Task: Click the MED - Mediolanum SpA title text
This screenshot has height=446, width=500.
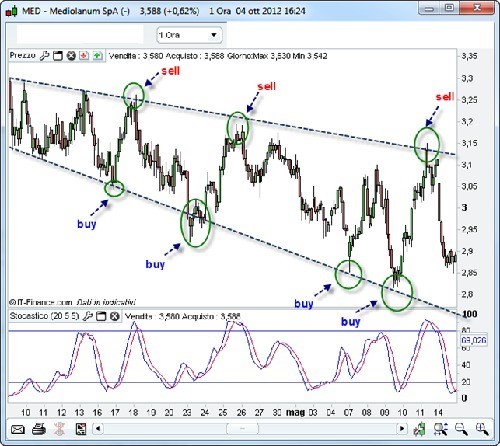Action: click(x=76, y=11)
